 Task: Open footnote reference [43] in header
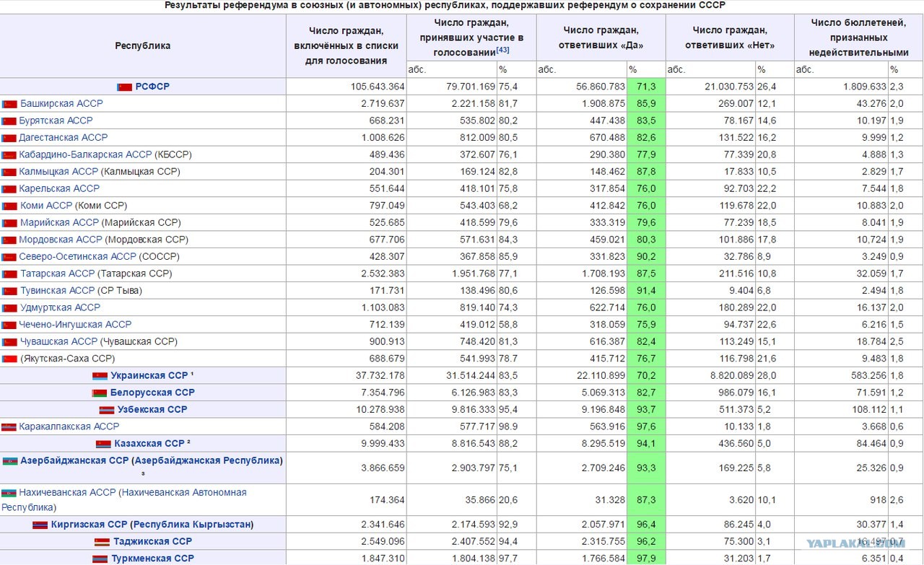[502, 51]
